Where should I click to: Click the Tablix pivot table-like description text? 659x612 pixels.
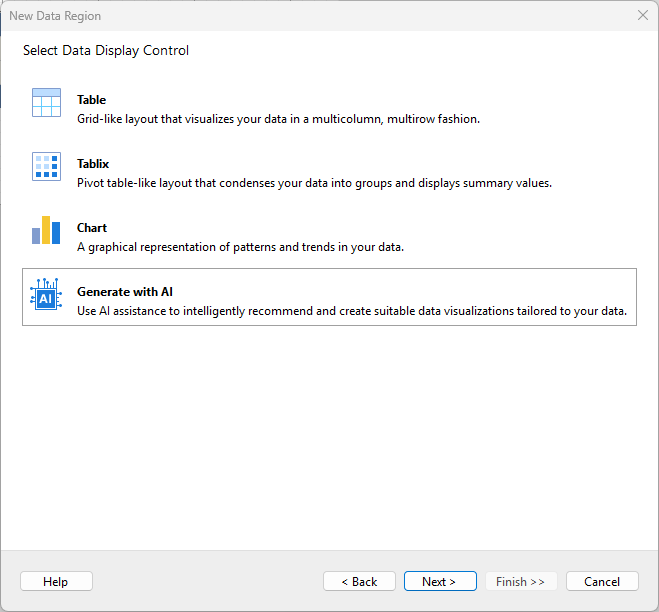point(314,183)
